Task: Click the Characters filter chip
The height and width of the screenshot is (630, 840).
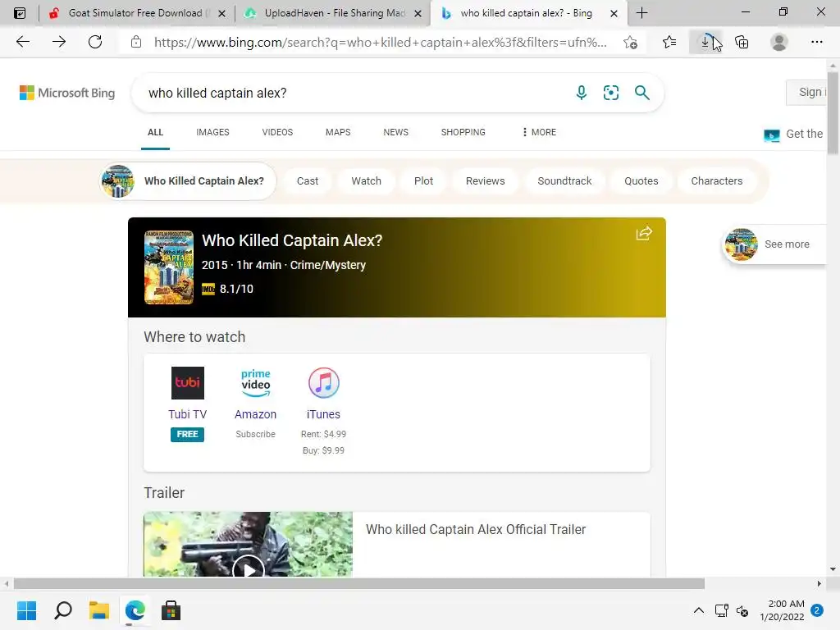Action: coord(717,181)
